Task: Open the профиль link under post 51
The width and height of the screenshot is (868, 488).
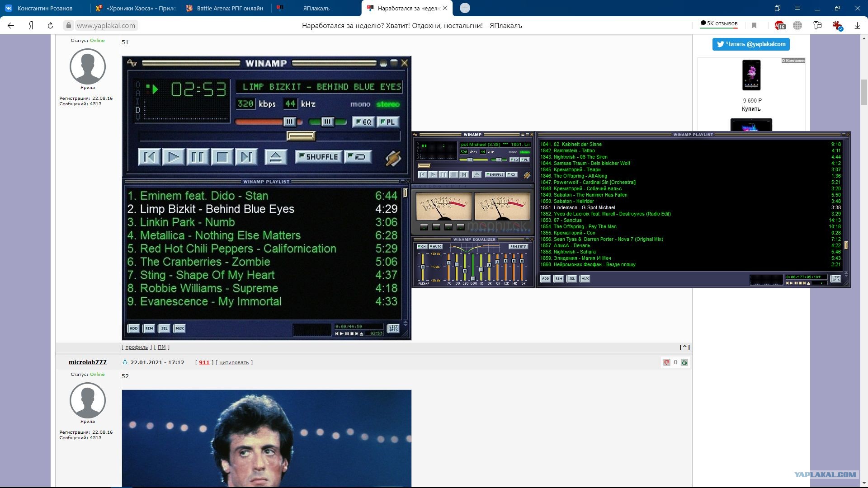Action: click(137, 347)
